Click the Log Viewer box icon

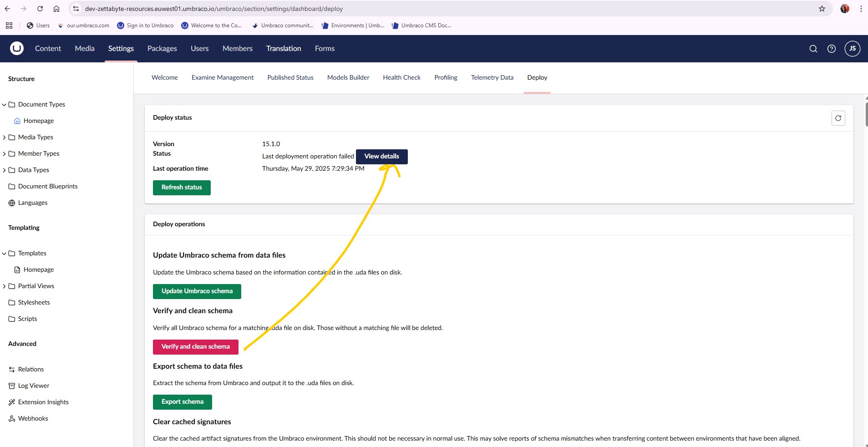(12, 386)
